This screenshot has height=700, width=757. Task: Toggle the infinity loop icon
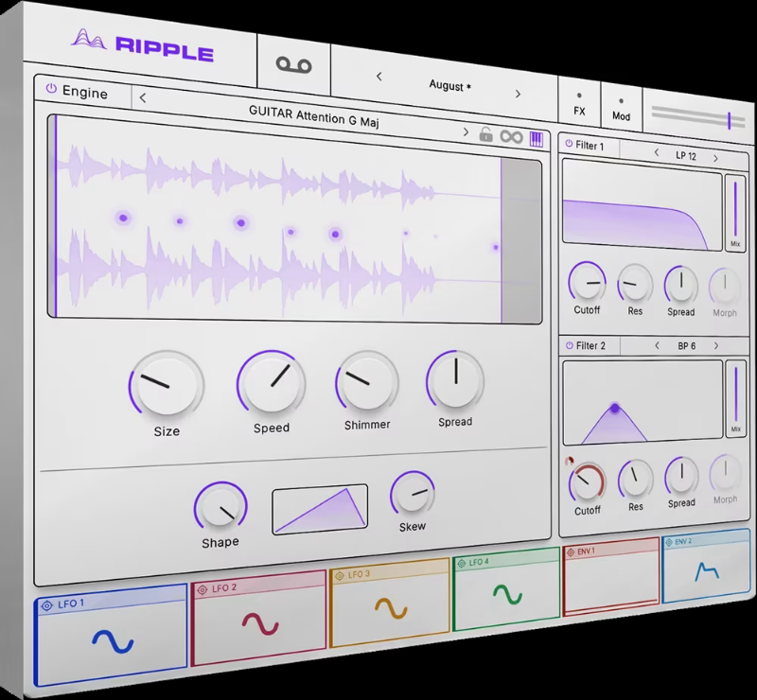coord(511,137)
